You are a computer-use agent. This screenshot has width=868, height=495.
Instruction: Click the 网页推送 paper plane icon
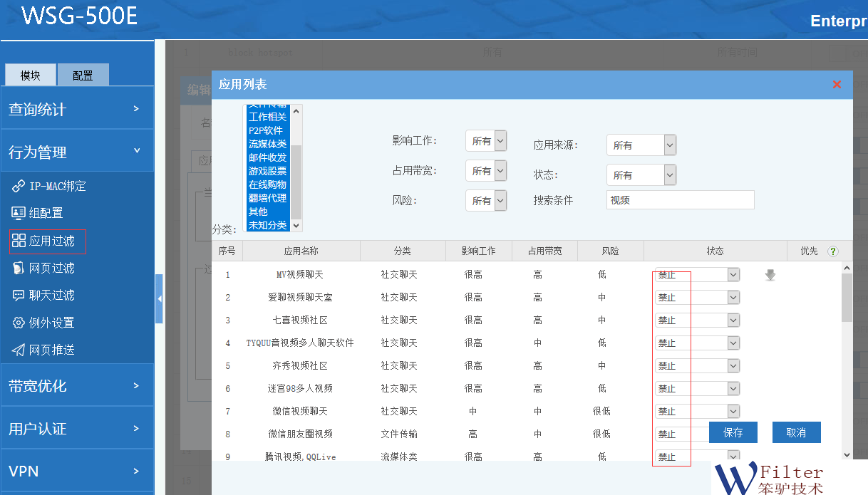click(x=19, y=350)
